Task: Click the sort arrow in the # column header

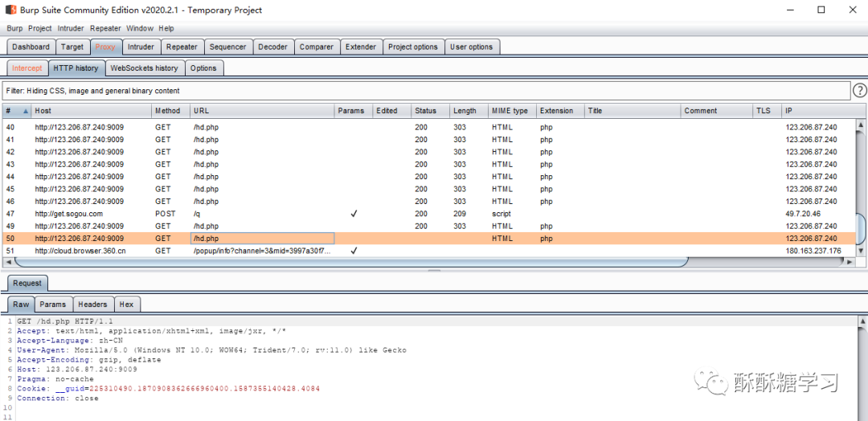Action: (26, 111)
